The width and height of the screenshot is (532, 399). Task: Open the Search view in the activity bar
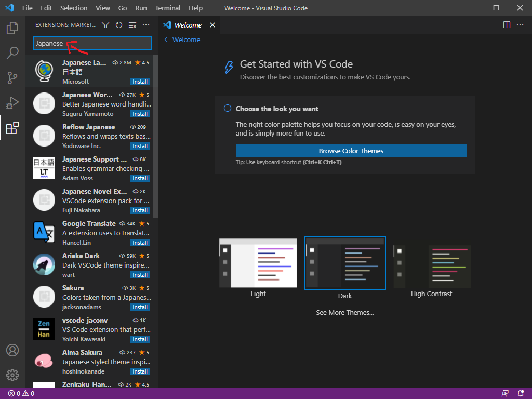[x=12, y=53]
